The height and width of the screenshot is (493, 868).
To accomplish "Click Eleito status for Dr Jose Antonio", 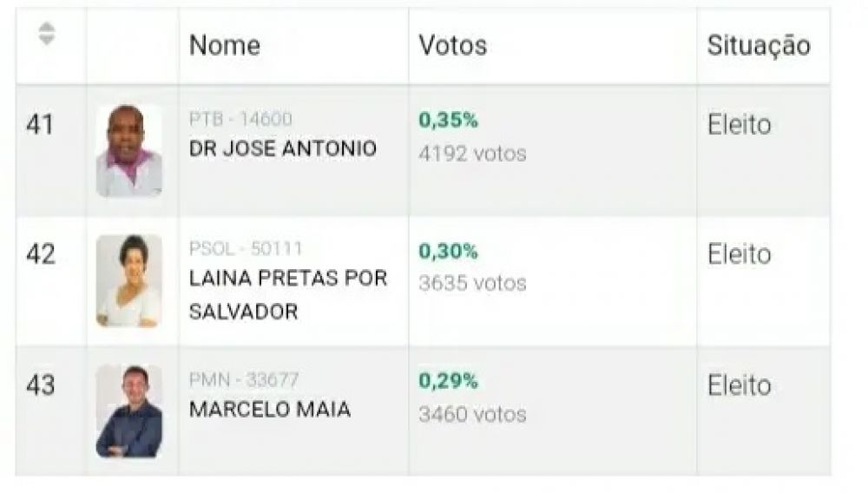I will [739, 124].
